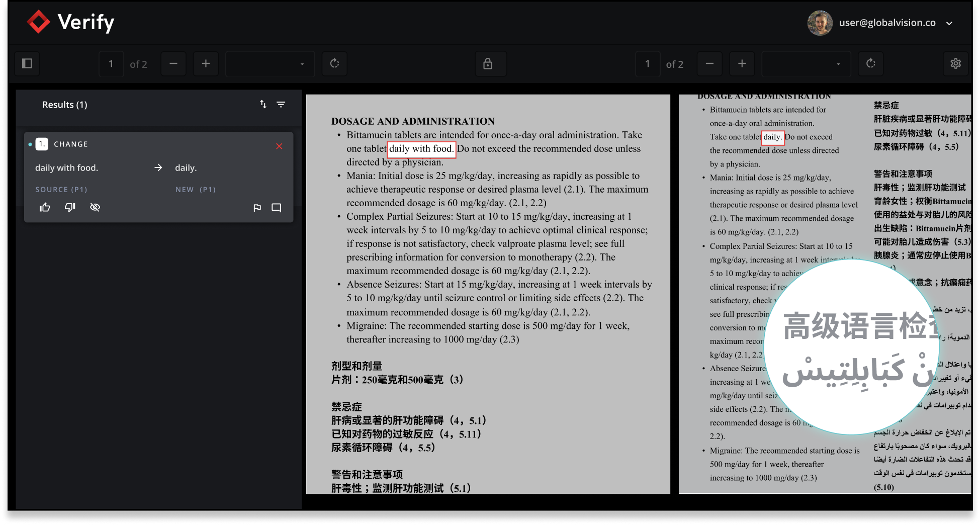Approve the change with thumbs up
Screen dimensions: 980x525
45,207
